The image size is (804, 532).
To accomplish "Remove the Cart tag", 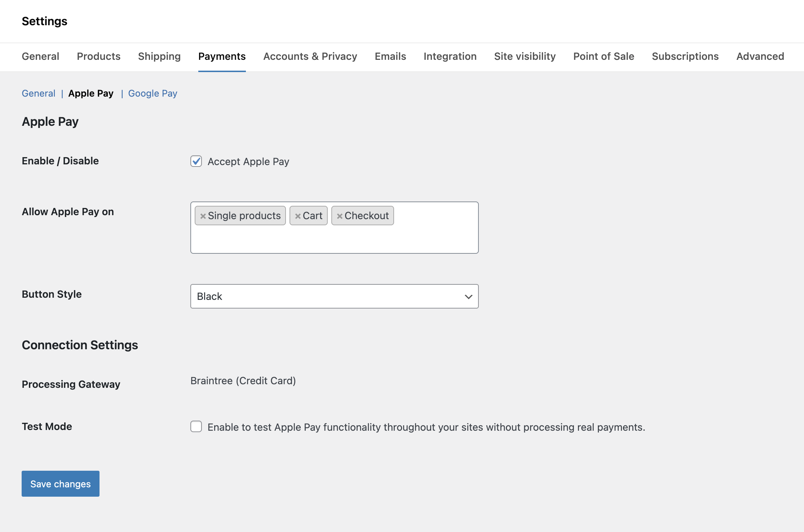I will tap(298, 216).
